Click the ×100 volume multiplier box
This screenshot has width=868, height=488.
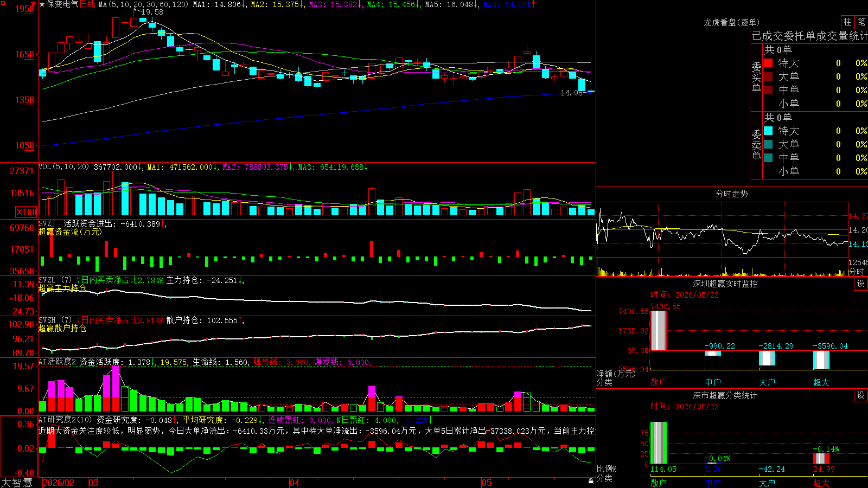click(x=26, y=212)
